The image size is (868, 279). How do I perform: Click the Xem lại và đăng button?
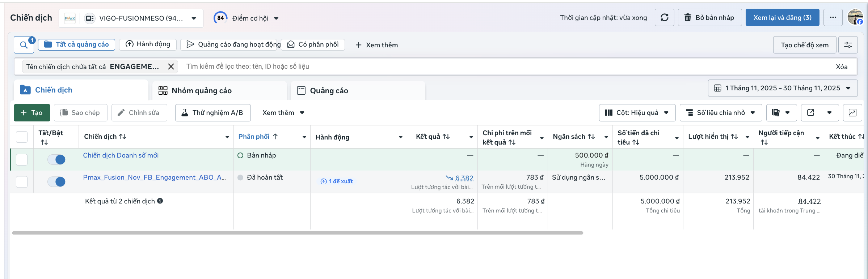pos(782,17)
